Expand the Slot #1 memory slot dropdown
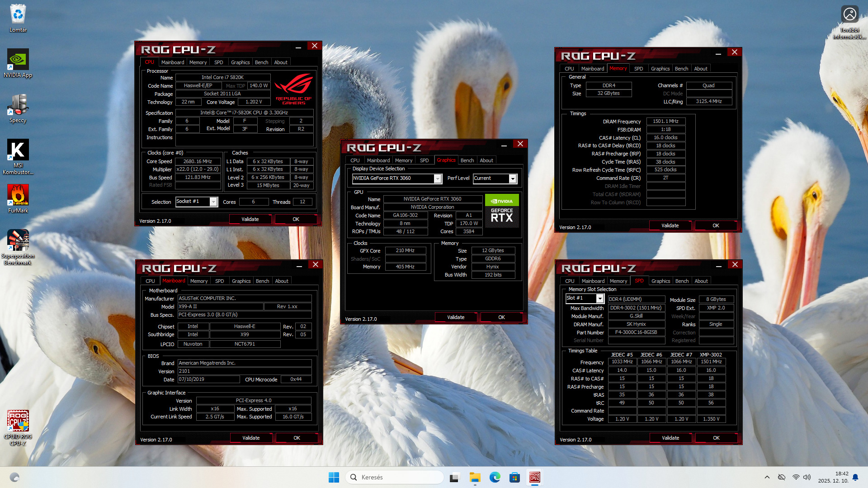Viewport: 868px width, 488px height. [599, 298]
